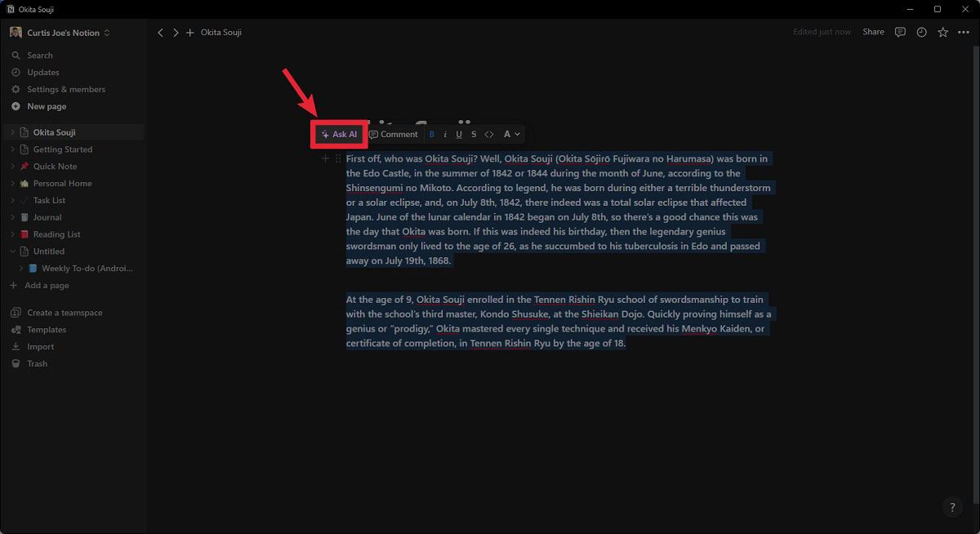
Task: Click in the paragraph starting At the age of 9
Action: pyautogui.click(x=559, y=322)
